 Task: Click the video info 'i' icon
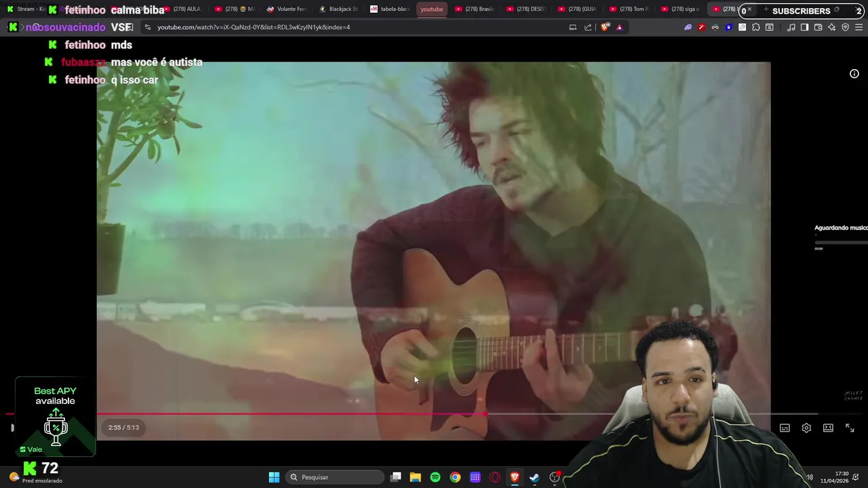tap(854, 74)
